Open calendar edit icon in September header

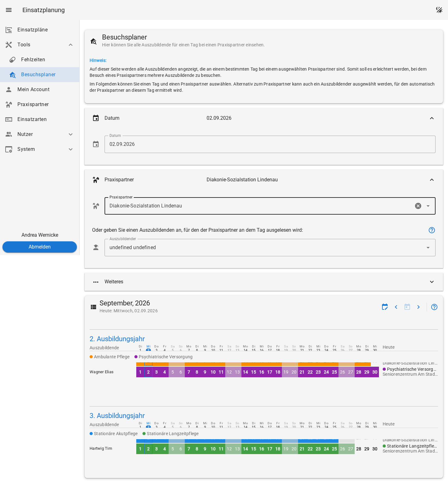(x=385, y=307)
